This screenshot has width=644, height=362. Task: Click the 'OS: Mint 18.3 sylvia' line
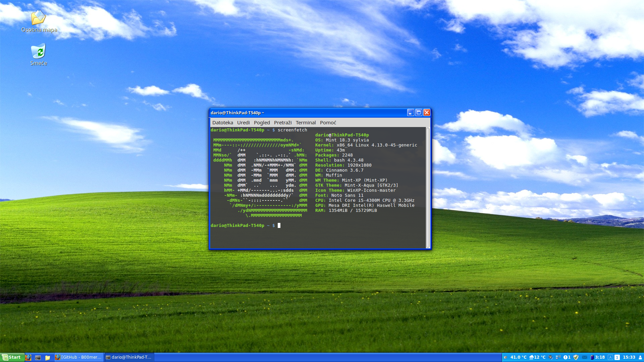[x=342, y=140]
